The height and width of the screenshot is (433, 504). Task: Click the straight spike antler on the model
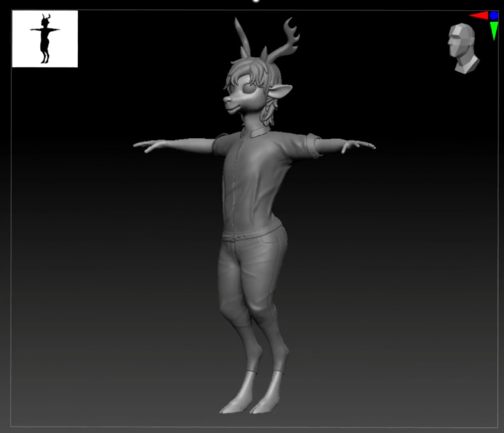point(241,34)
